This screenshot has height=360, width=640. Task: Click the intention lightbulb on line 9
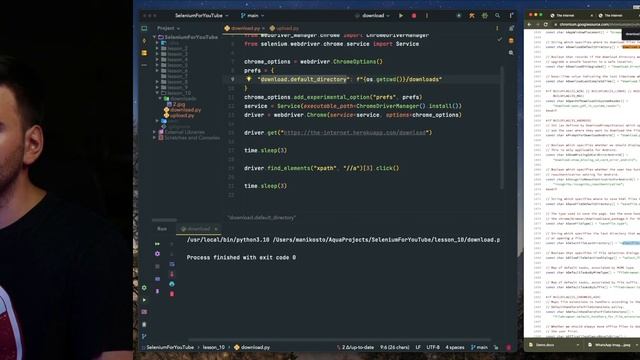249,79
